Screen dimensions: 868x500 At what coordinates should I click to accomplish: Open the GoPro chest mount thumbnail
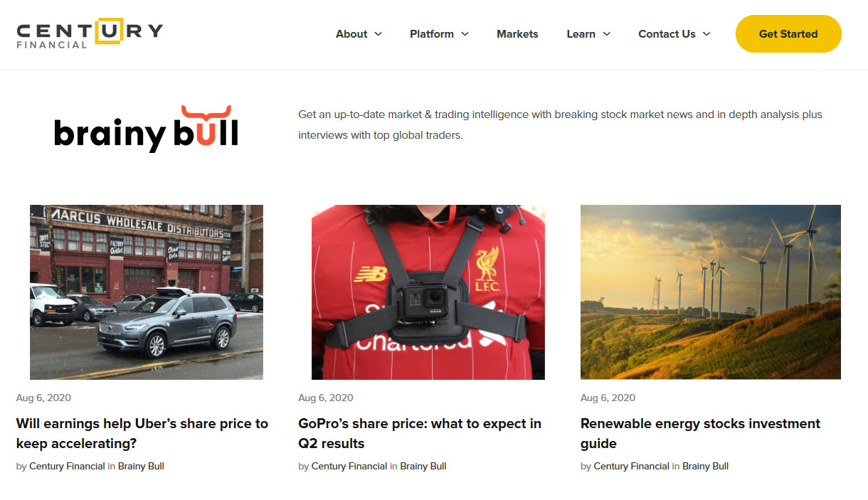click(428, 292)
